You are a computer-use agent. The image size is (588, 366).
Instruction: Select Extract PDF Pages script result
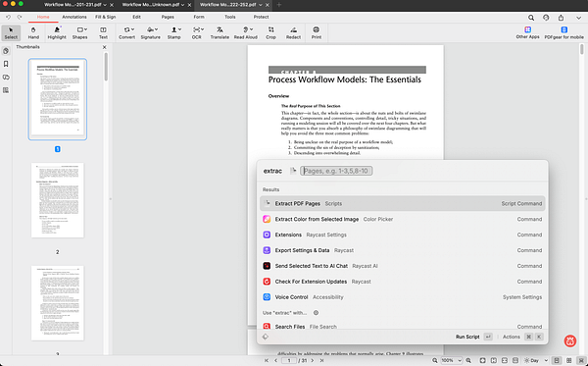point(402,203)
